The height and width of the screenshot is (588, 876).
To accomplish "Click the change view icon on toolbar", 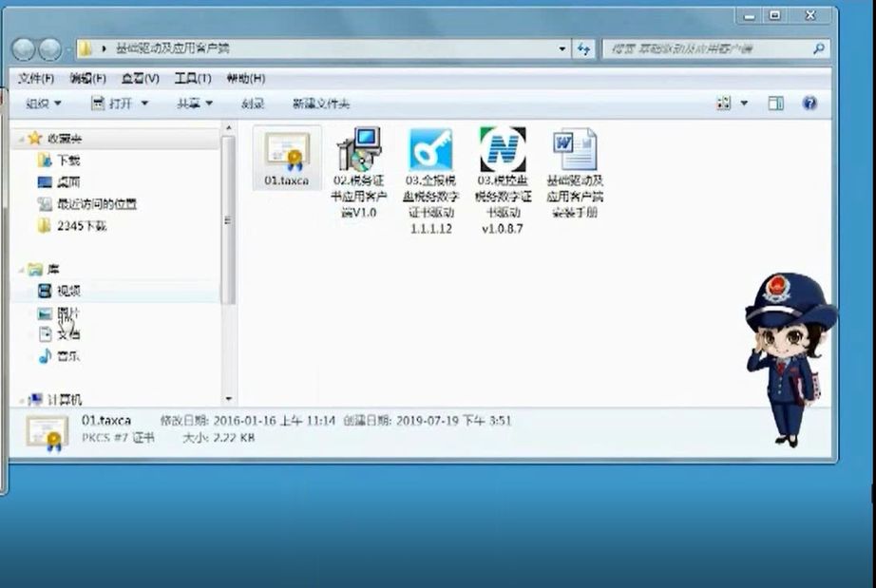I will [x=722, y=103].
